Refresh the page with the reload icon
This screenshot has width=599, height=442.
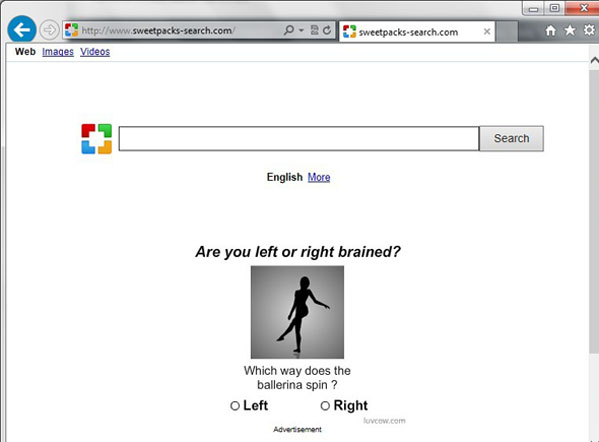coord(327,30)
